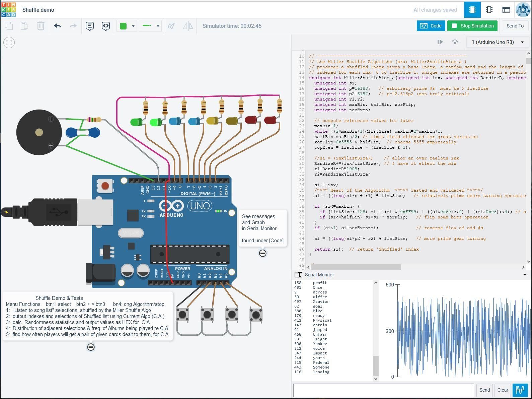Screen dimensions: 532x399
Task: Open the notes tool icon
Action: (x=89, y=26)
